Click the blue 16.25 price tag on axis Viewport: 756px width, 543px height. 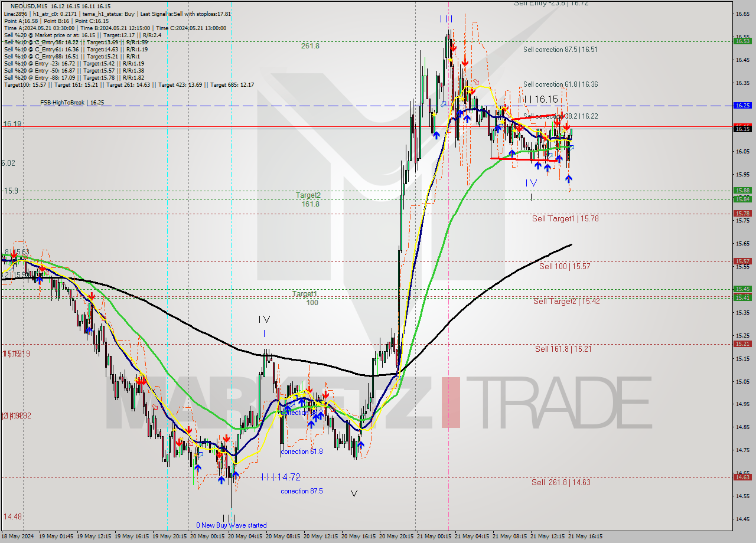742,105
